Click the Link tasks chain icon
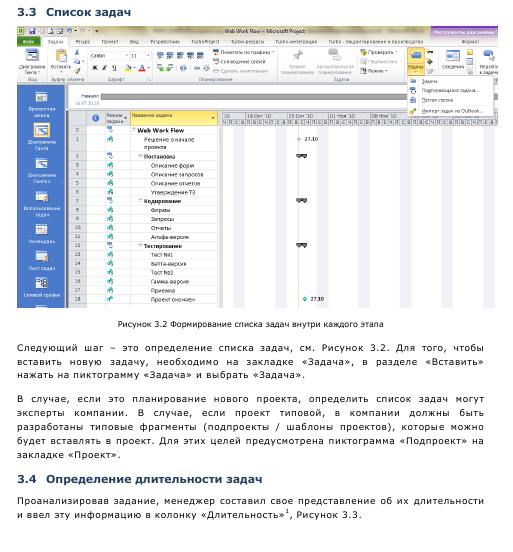The height and width of the screenshot is (552, 513). coord(197,68)
